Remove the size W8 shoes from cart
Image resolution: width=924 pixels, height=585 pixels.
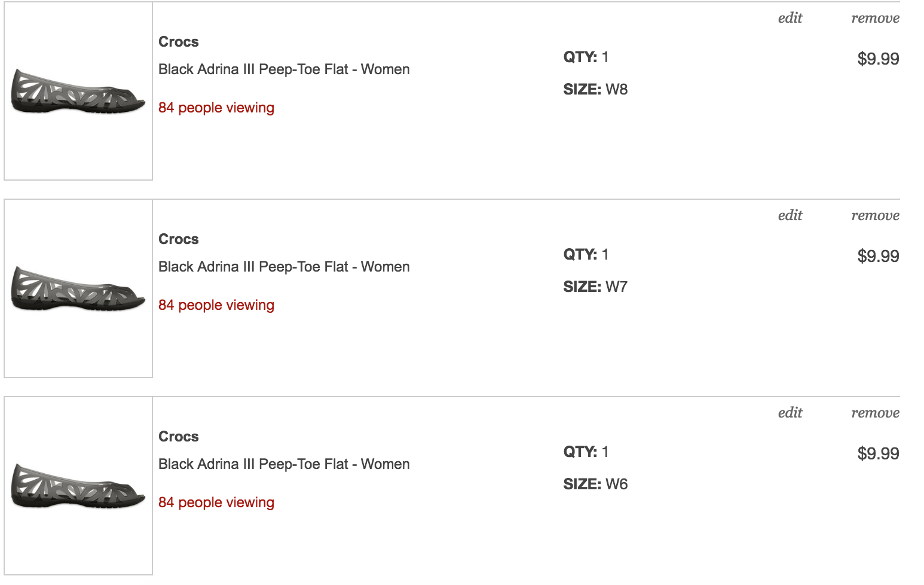click(875, 18)
